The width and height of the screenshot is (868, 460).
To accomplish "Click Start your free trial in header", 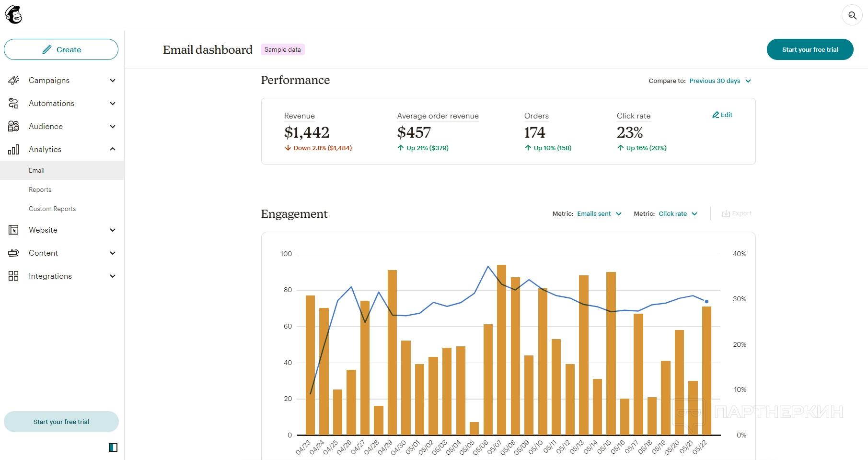I will tap(810, 49).
